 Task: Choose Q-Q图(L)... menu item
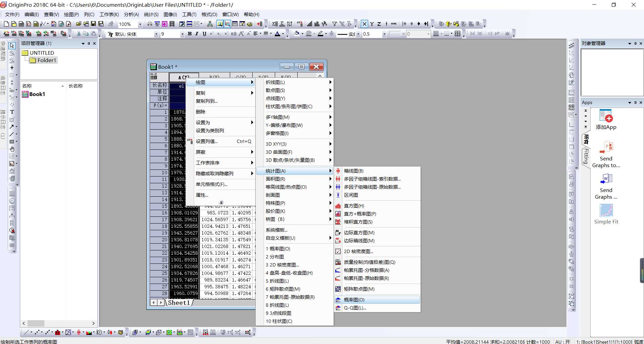tap(377, 308)
